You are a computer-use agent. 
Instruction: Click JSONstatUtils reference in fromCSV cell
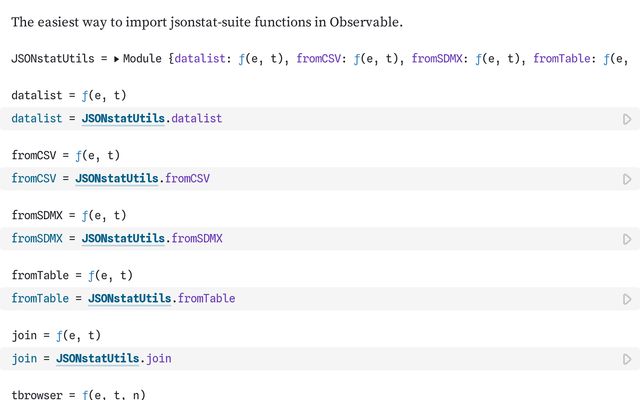pos(116,179)
